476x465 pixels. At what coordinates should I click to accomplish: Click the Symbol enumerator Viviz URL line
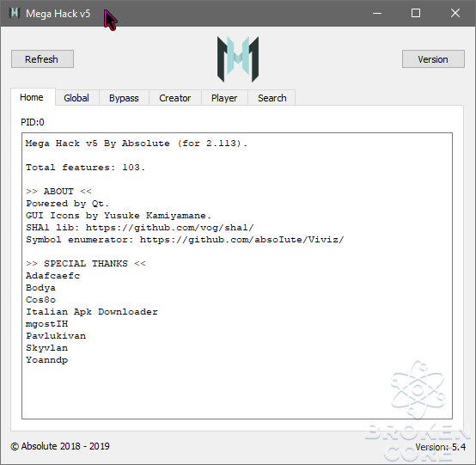click(185, 240)
